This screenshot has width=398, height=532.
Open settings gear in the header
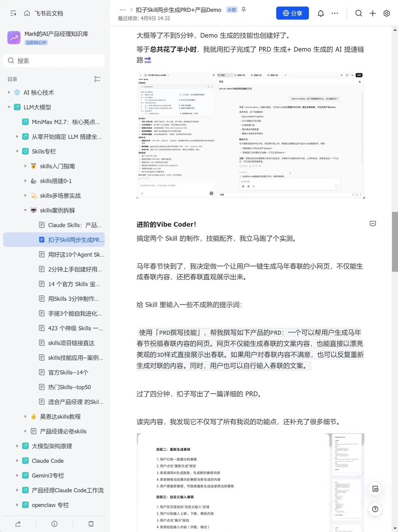pyautogui.click(x=387, y=13)
